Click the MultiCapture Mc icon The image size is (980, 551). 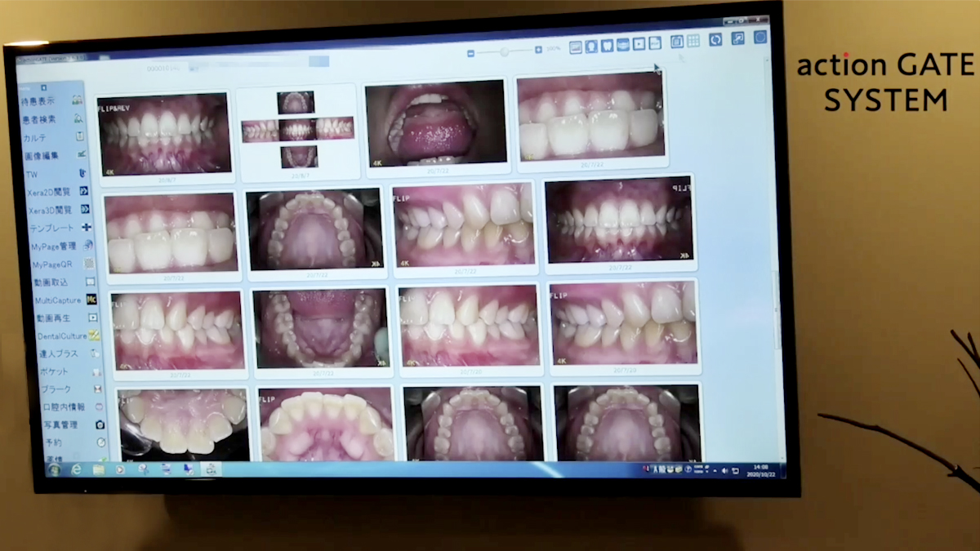point(91,300)
